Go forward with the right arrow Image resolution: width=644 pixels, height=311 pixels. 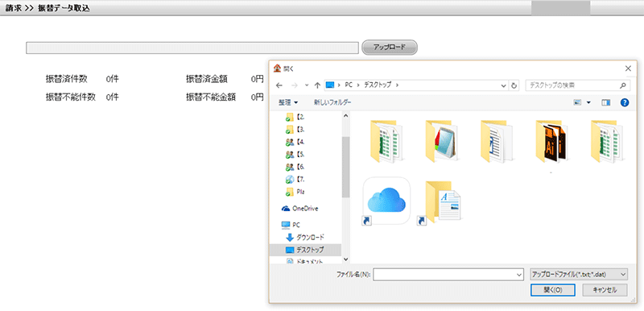[294, 85]
